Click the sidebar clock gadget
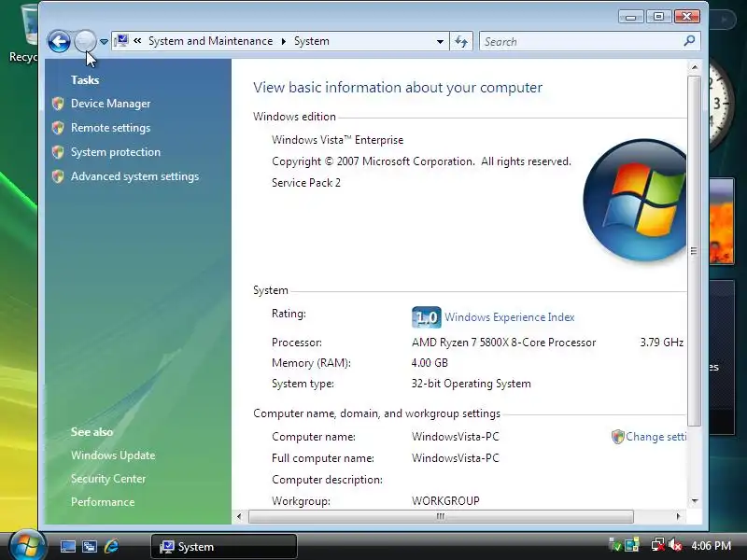 click(x=719, y=105)
